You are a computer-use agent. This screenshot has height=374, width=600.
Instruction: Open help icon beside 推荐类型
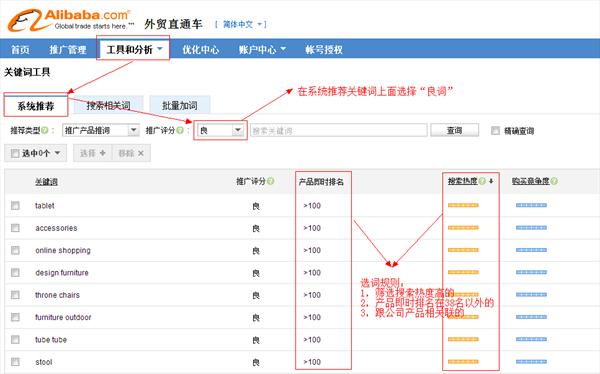point(45,131)
